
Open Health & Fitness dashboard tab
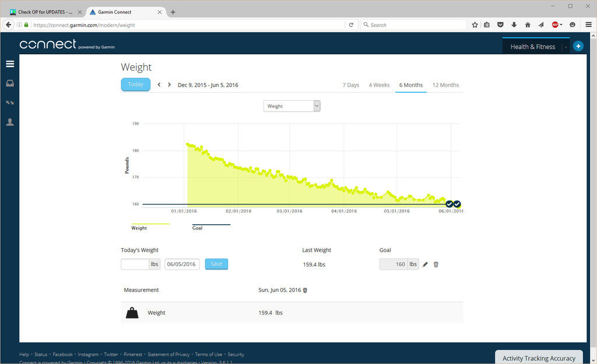coord(533,47)
